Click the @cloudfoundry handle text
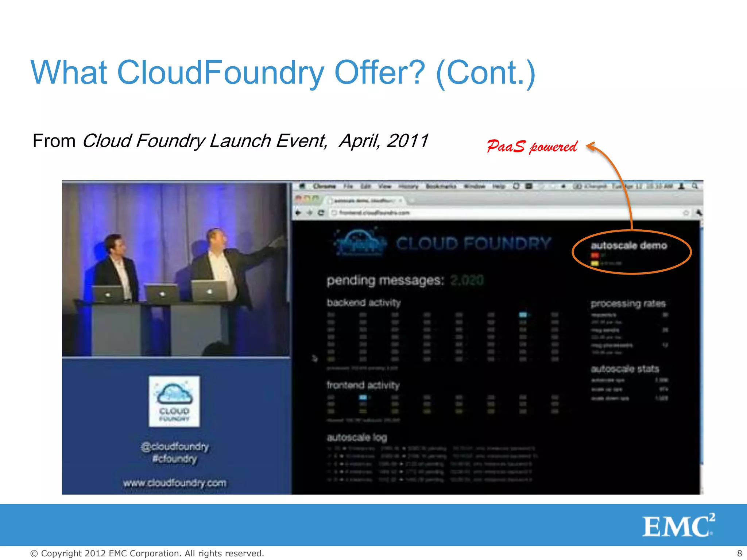Screen dimensions: 747x560 [x=175, y=446]
